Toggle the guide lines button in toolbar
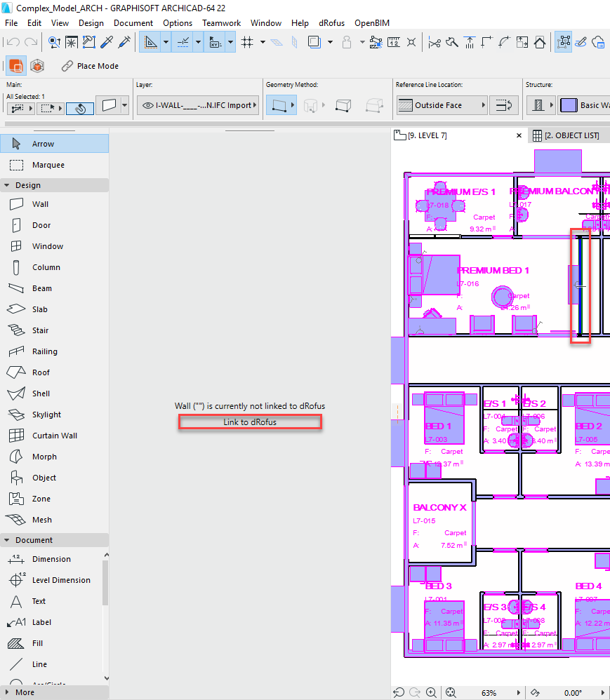The width and height of the screenshot is (610, 700). click(183, 42)
